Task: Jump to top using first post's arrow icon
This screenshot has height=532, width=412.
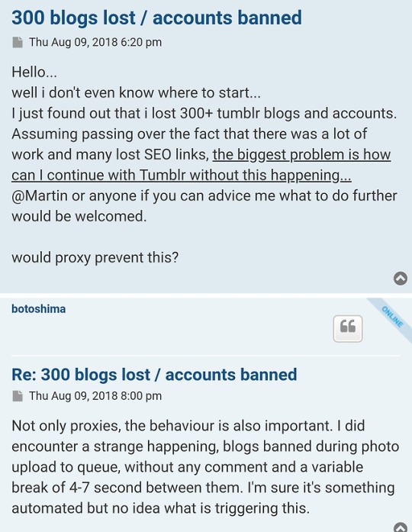Action: tap(401, 279)
